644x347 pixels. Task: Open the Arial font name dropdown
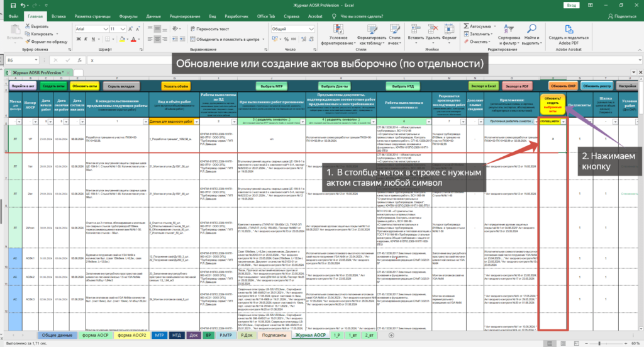click(x=106, y=29)
